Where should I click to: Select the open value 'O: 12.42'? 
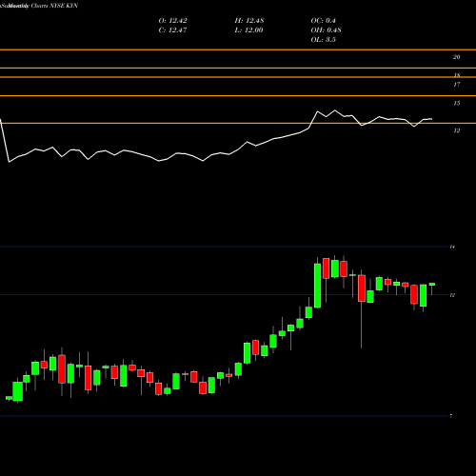(172, 21)
